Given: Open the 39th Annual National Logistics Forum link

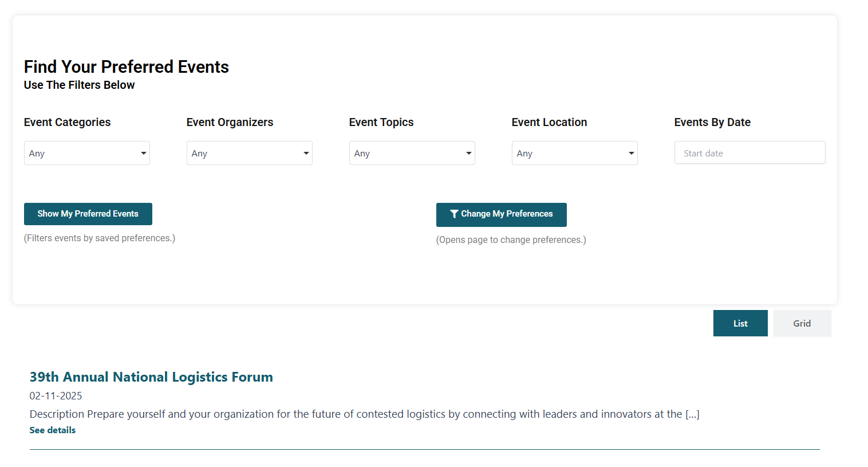Looking at the screenshot, I should tap(151, 377).
